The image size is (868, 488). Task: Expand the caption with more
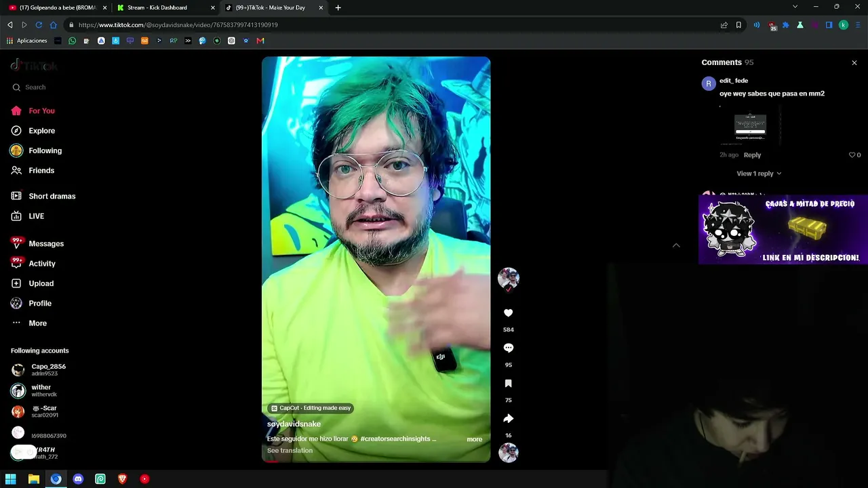pos(475,439)
